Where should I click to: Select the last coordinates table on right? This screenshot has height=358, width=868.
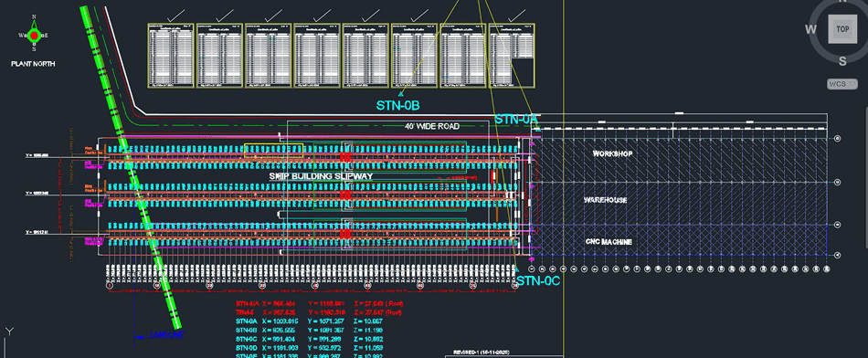pyautogui.click(x=512, y=56)
